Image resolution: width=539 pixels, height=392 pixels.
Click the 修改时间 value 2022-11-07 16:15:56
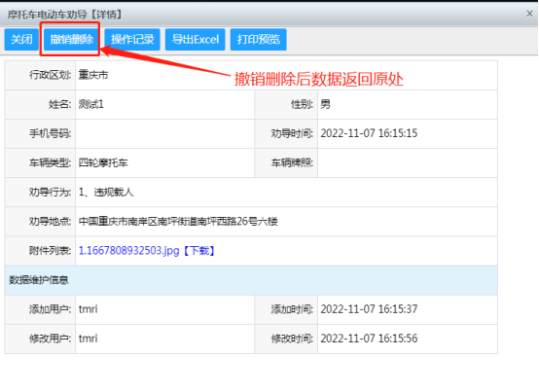(369, 339)
